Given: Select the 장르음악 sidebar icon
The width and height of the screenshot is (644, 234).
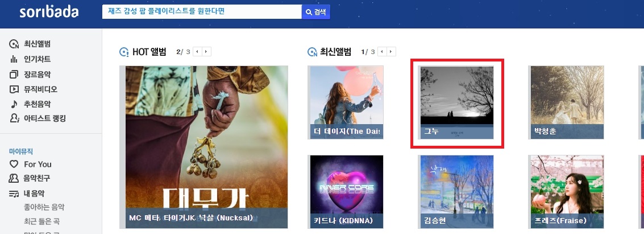Looking at the screenshot, I should (14, 75).
